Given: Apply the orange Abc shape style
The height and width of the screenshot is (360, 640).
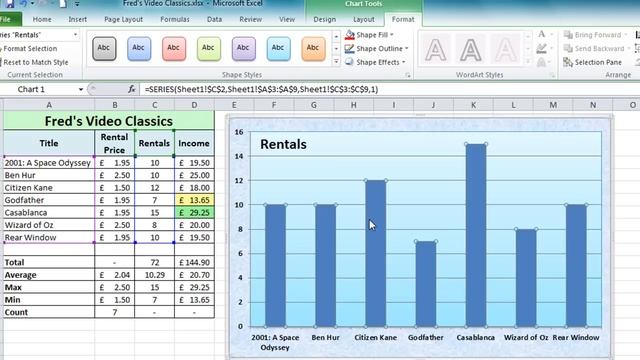Looking at the screenshot, I should coord(313,48).
